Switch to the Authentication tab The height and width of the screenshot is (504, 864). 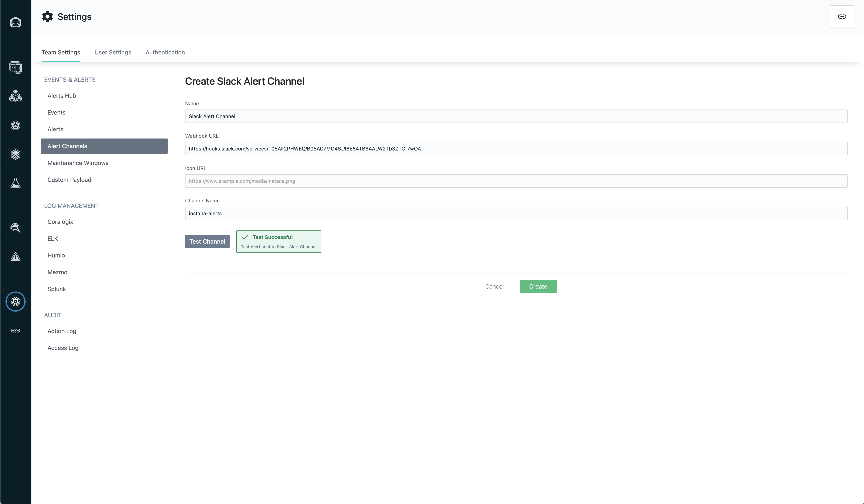click(x=165, y=52)
